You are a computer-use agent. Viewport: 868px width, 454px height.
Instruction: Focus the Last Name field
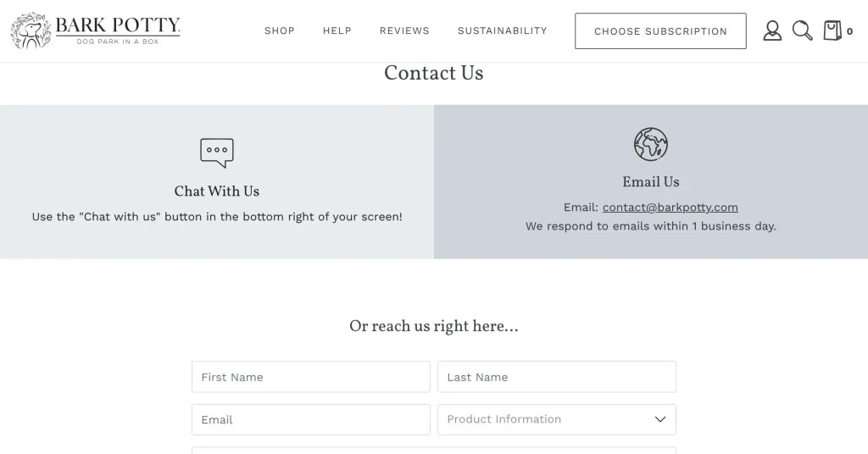556,377
